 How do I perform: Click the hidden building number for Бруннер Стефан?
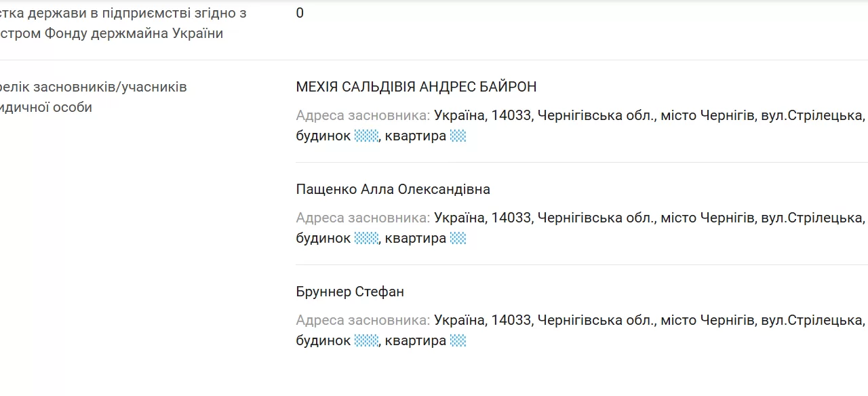point(366,341)
